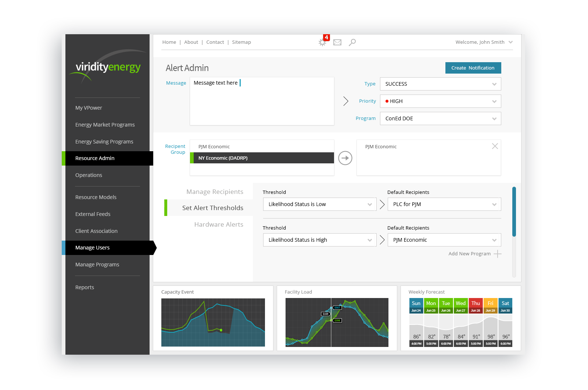
Task: Open the mail envelope icon
Action: [337, 42]
